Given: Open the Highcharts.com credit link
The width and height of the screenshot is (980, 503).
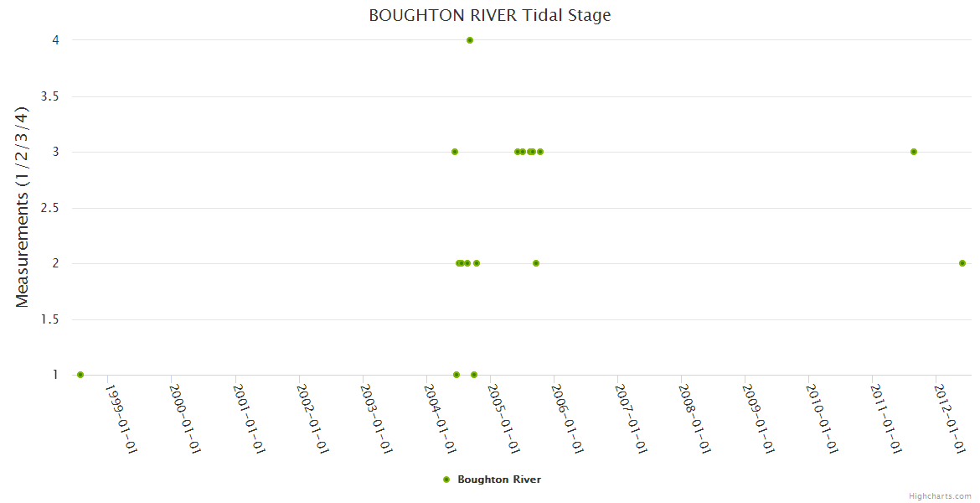Looking at the screenshot, I should coord(940,496).
